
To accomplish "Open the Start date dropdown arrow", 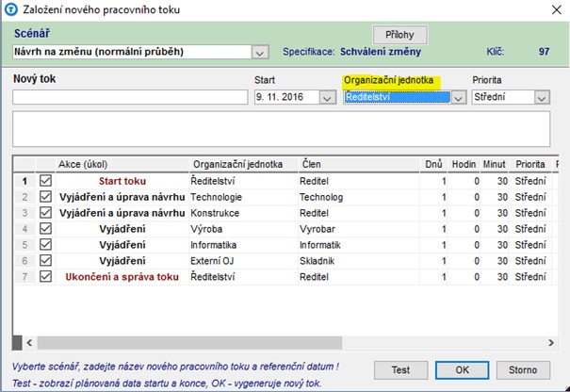I will [x=327, y=97].
